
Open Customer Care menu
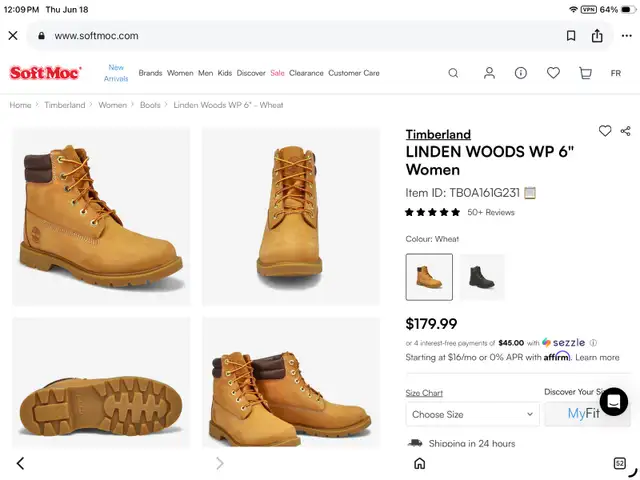click(354, 73)
